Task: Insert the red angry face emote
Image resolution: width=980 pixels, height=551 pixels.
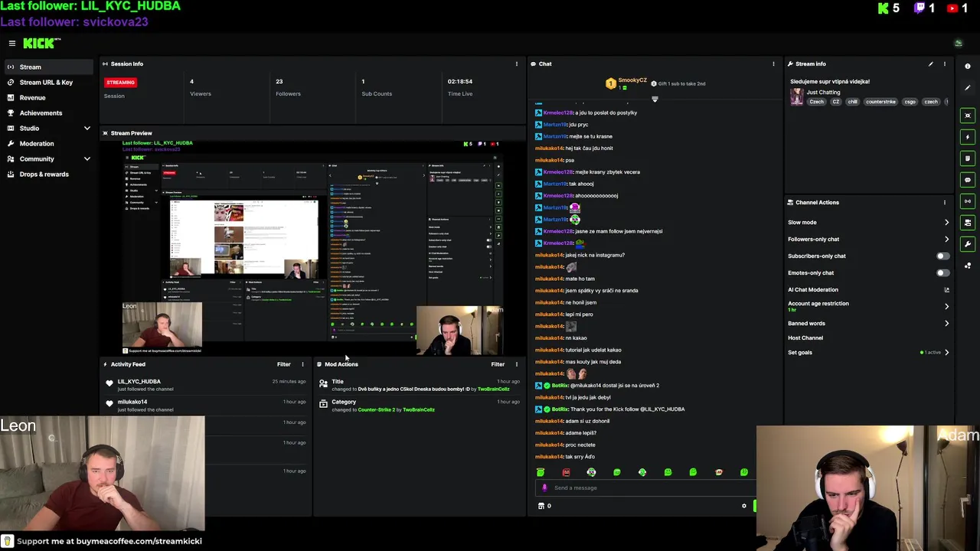Action: pos(566,472)
